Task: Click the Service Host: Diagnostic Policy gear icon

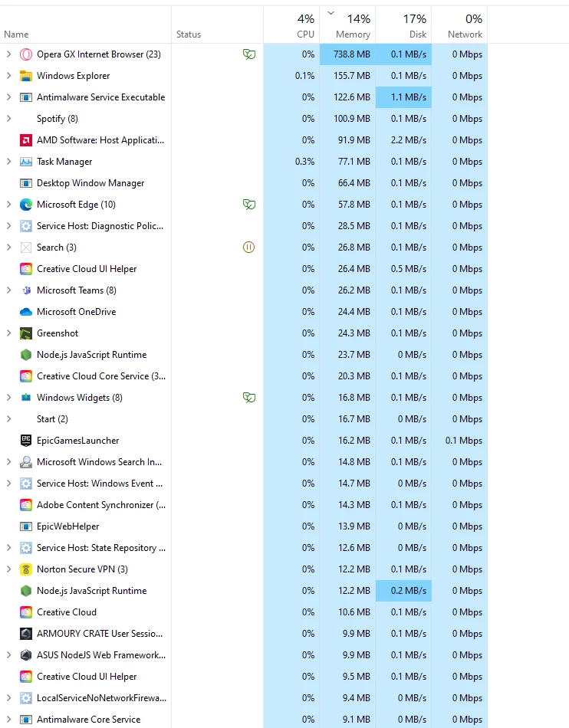Action: coord(26,226)
